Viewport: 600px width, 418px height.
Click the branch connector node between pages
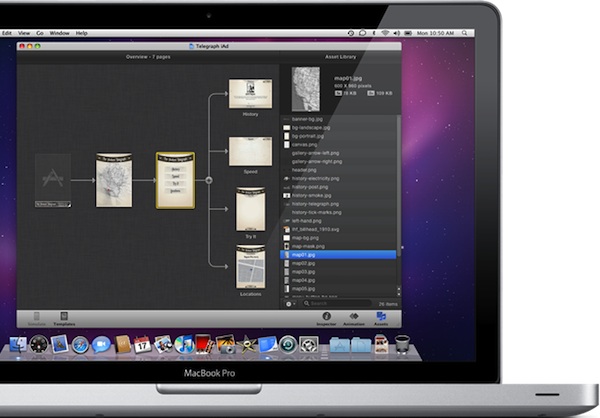click(209, 180)
